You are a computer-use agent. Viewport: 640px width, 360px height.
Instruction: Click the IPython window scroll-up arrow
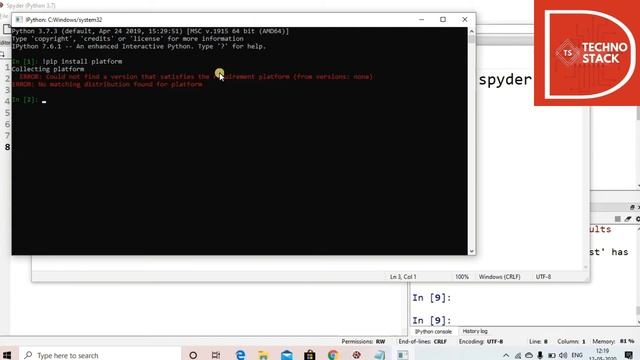(x=471, y=31)
